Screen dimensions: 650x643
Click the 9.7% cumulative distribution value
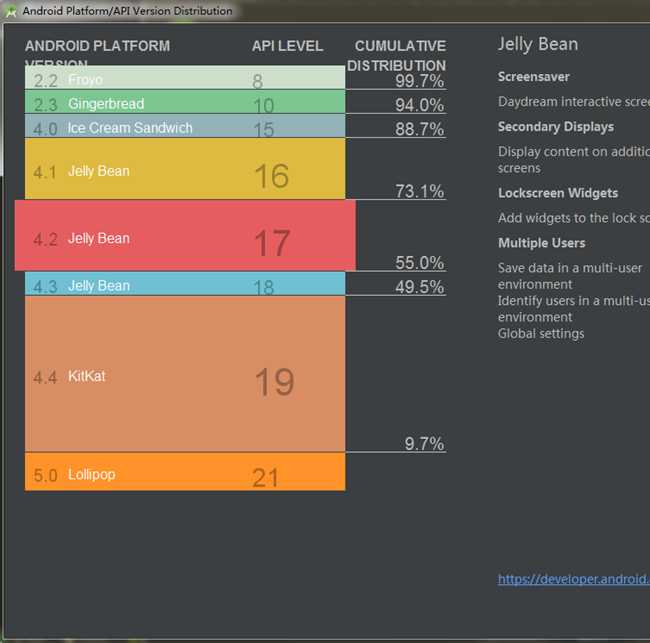tap(424, 444)
